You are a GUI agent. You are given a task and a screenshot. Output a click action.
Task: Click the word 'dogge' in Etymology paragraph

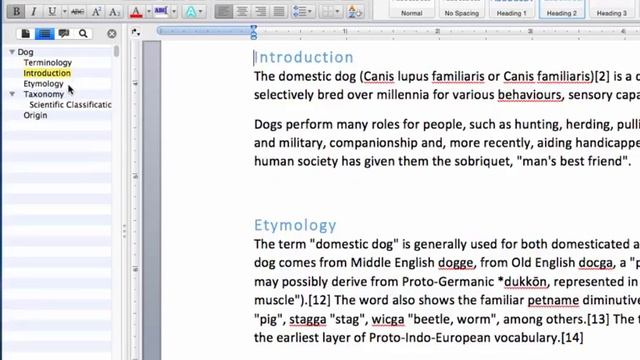coord(456,263)
